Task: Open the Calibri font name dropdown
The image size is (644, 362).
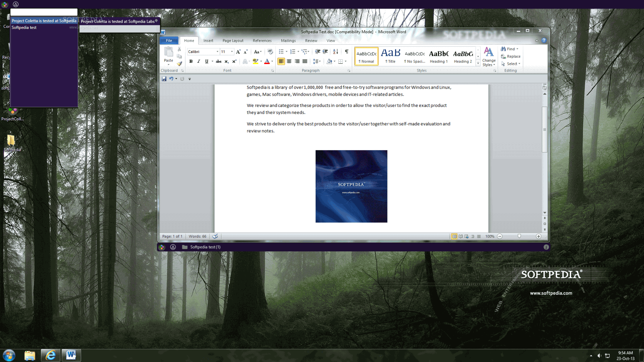Action: (217, 52)
